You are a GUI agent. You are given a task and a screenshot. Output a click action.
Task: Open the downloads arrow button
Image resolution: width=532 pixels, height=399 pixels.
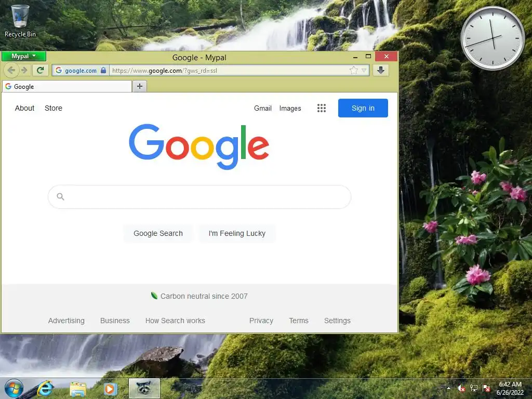(x=381, y=70)
